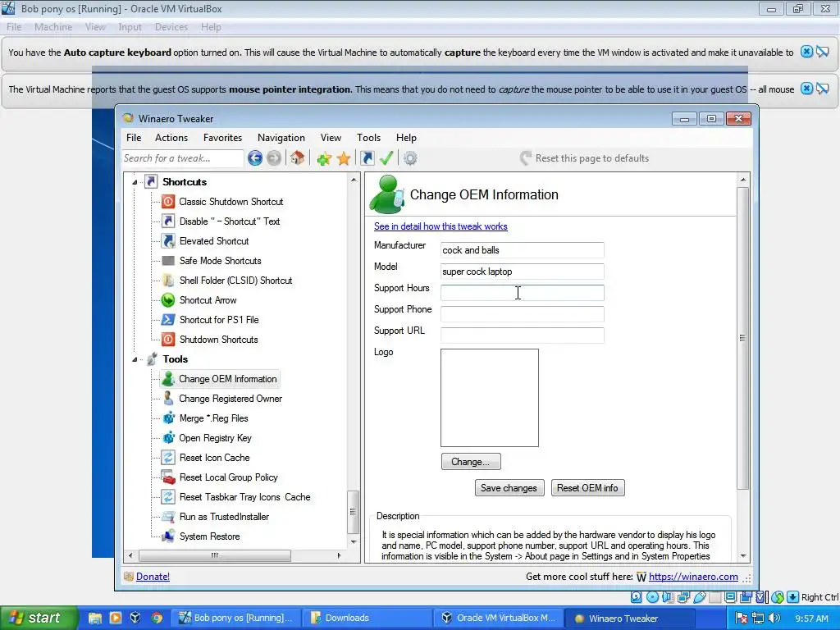Open the File menu in Winaero Tweaker

tap(134, 138)
